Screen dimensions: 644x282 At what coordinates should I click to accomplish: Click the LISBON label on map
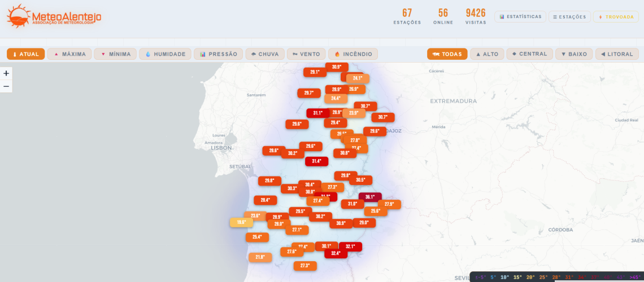pos(221,148)
